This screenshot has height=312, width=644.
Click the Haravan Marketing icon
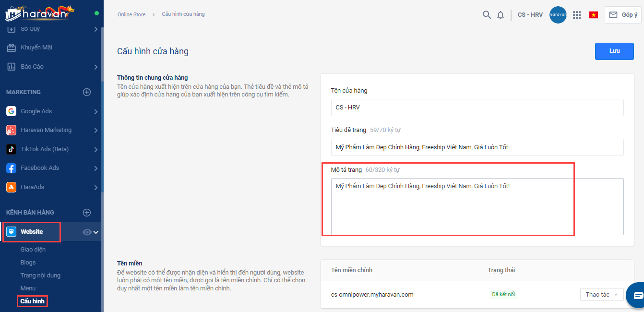11,130
